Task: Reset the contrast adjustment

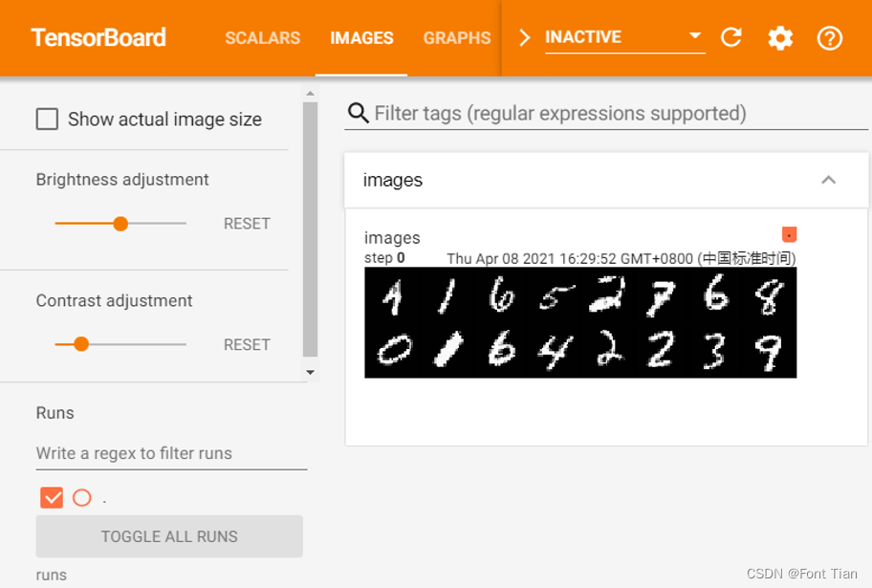Action: click(x=247, y=345)
